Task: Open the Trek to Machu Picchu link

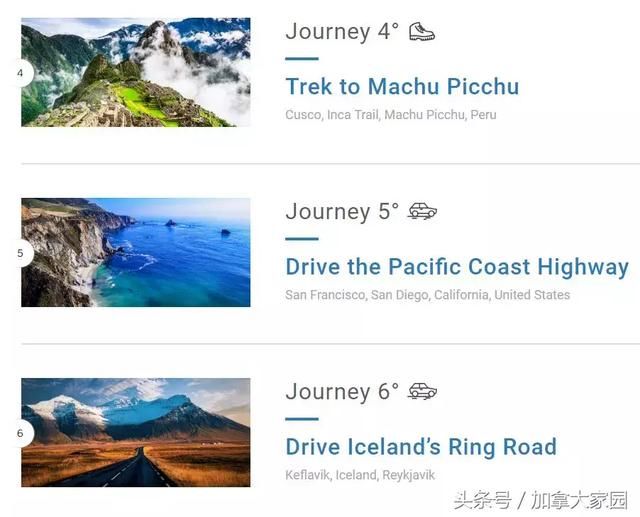Action: (x=402, y=87)
